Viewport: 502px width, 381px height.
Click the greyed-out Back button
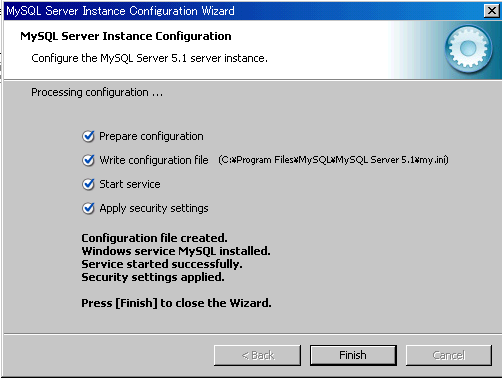tap(257, 355)
